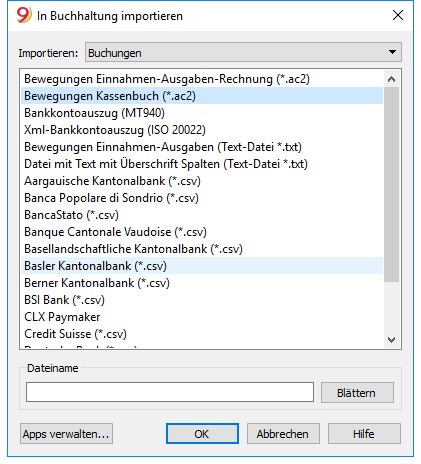421x464 pixels.
Task: Close the import dialog window
Action: (398, 15)
